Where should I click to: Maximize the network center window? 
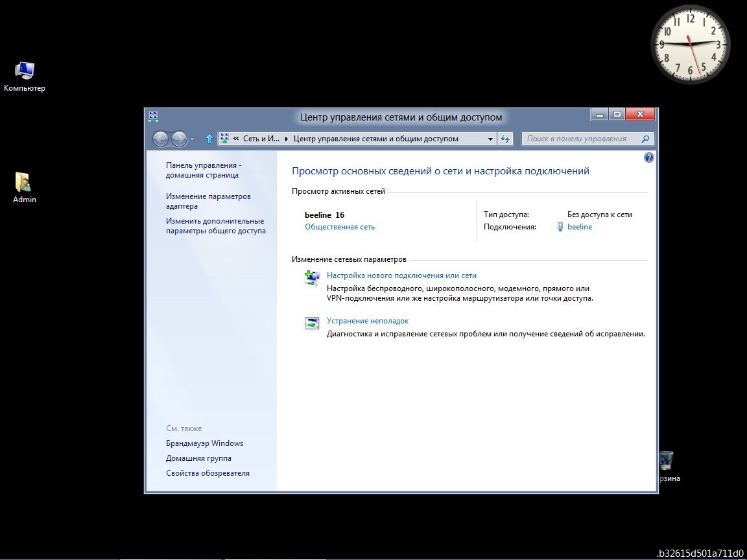coord(617,114)
